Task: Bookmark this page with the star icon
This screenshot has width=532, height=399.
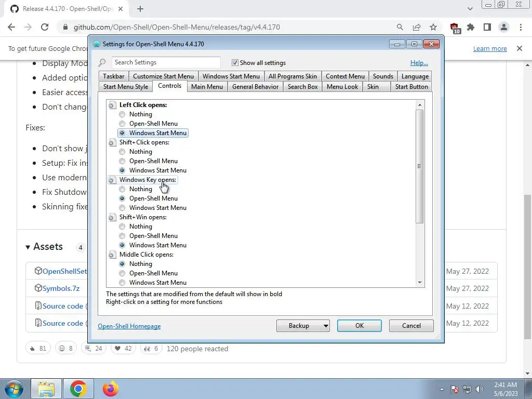Action: (433, 27)
